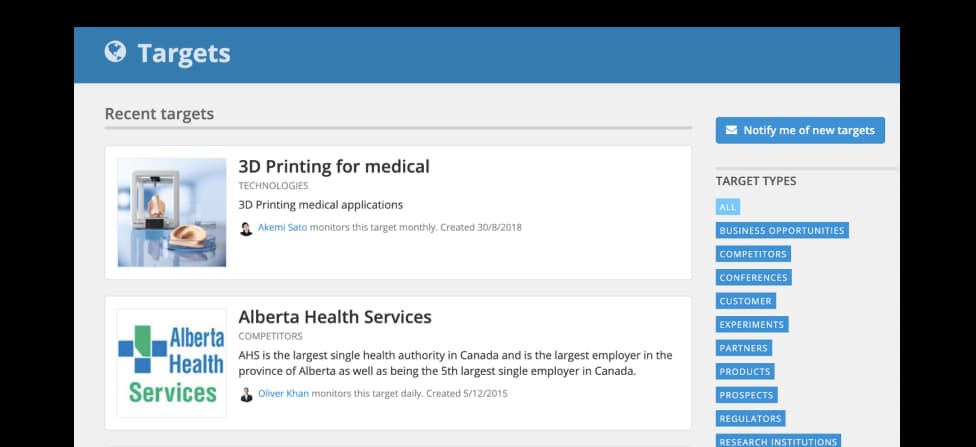Screen dimensions: 976x447
Task: Filter targets by Competitors
Action: 753,254
